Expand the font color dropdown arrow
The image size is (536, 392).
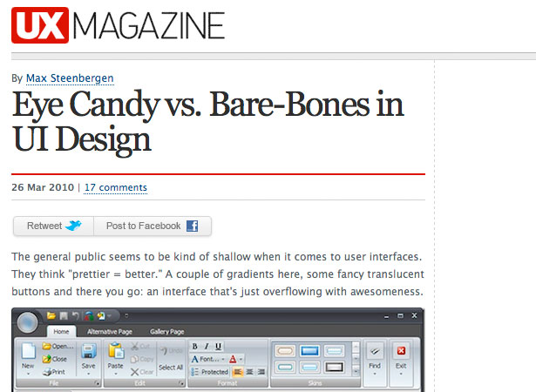(x=241, y=359)
